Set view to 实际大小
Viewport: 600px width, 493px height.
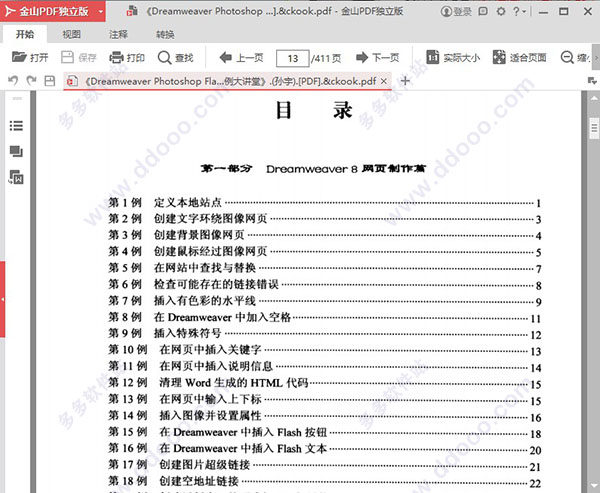coord(453,57)
